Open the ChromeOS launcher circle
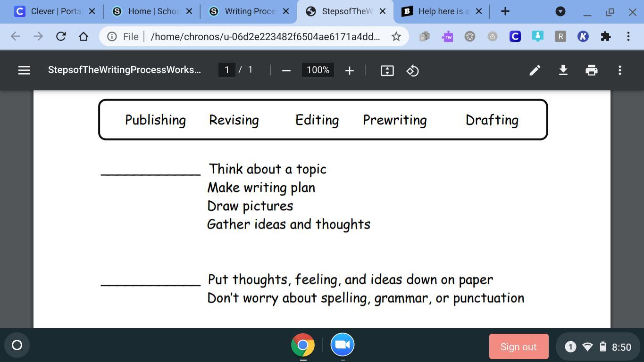The width and height of the screenshot is (644, 362). (x=17, y=345)
